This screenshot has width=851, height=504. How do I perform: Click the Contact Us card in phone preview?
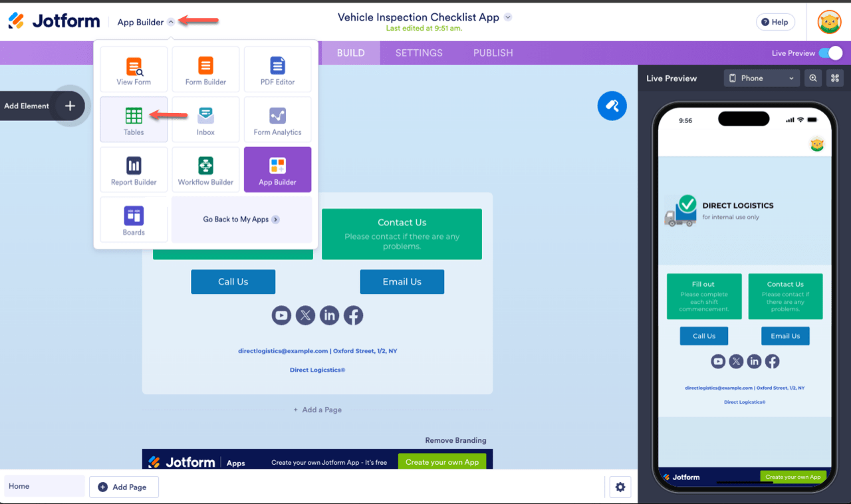(785, 296)
